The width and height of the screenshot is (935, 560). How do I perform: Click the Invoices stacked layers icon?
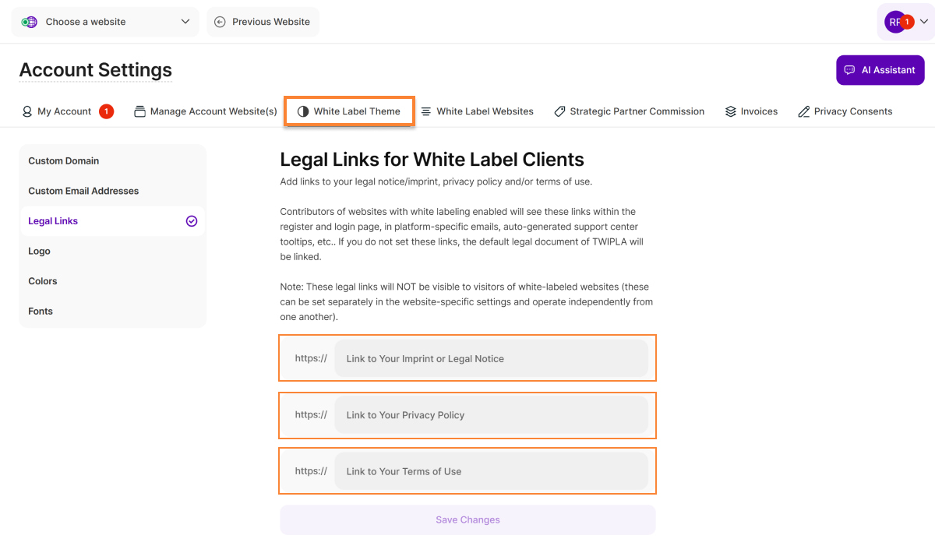click(730, 111)
